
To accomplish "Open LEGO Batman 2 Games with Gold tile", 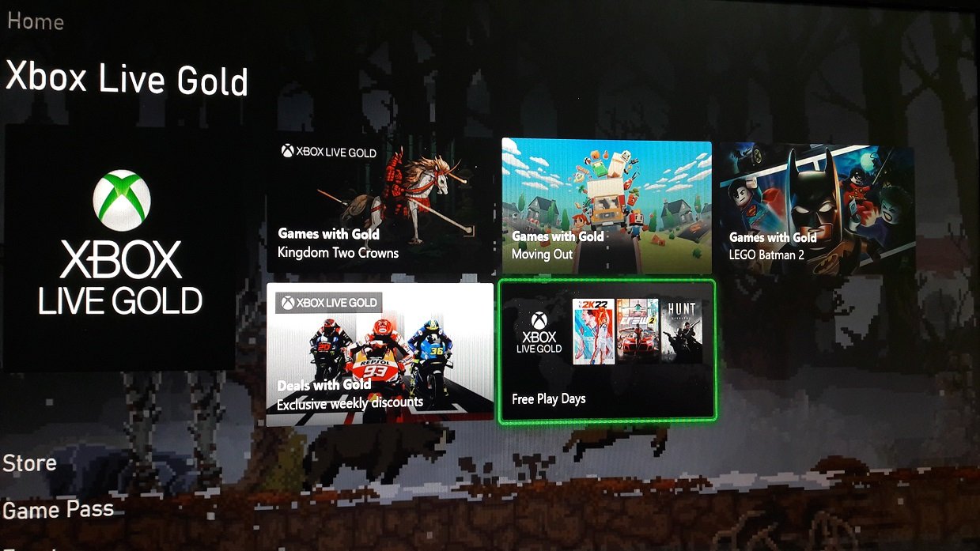I will point(816,209).
